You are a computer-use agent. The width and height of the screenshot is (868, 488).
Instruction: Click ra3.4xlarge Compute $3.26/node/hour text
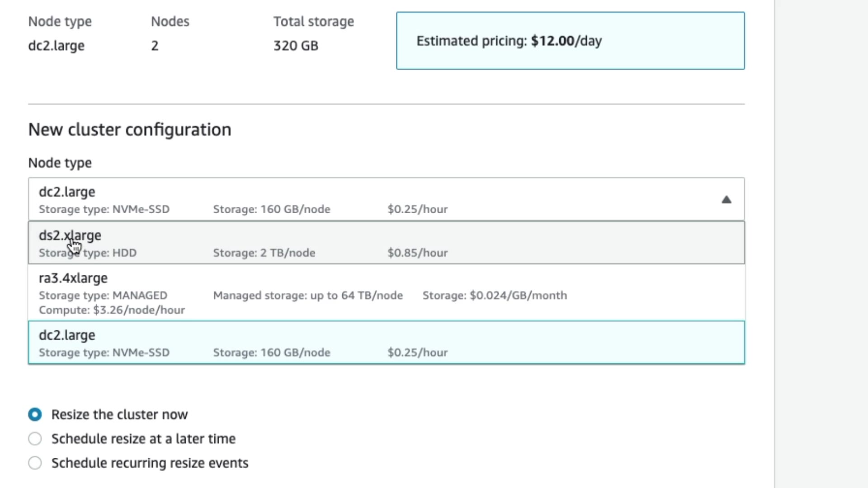tap(112, 310)
